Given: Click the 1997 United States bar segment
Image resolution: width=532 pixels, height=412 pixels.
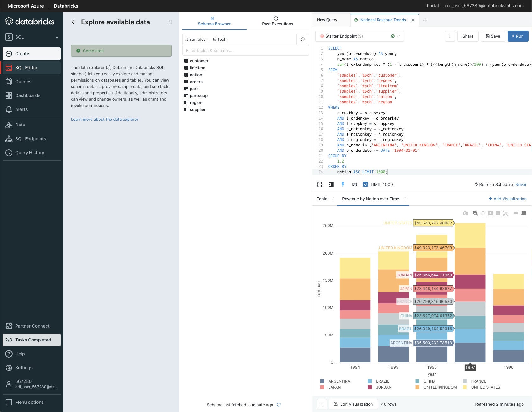Looking at the screenshot, I should point(470,235).
